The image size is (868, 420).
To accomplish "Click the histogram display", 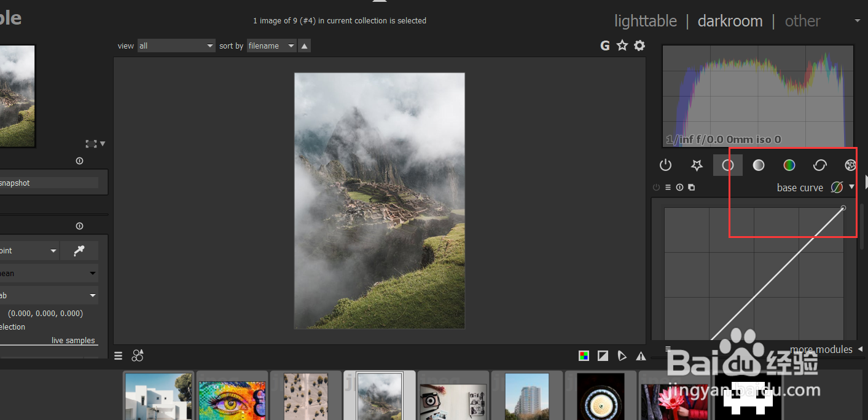I will coord(758,96).
